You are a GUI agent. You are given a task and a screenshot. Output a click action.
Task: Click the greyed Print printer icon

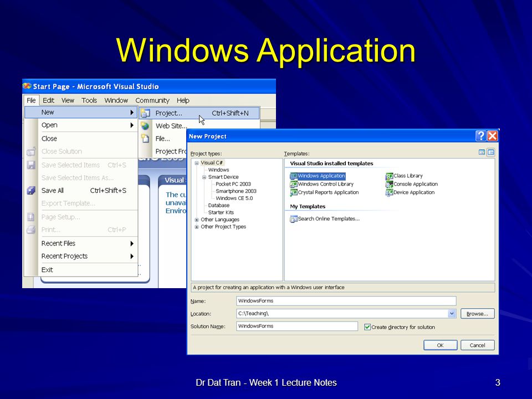point(31,229)
